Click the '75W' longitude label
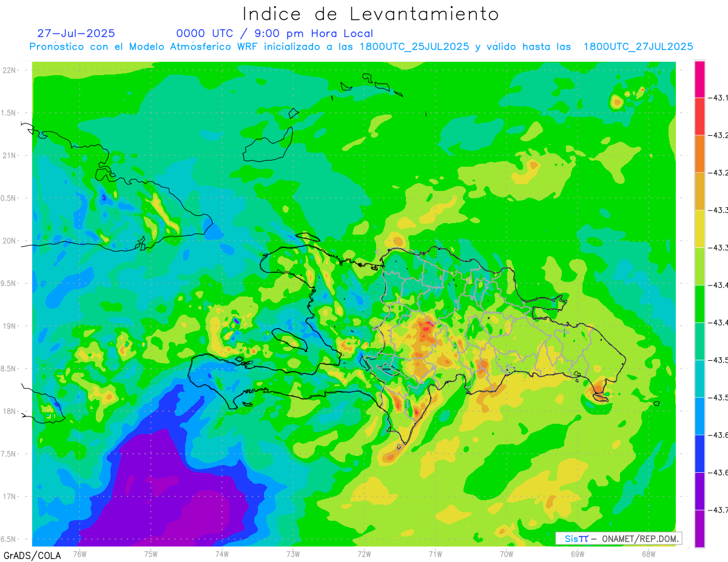 point(151,554)
